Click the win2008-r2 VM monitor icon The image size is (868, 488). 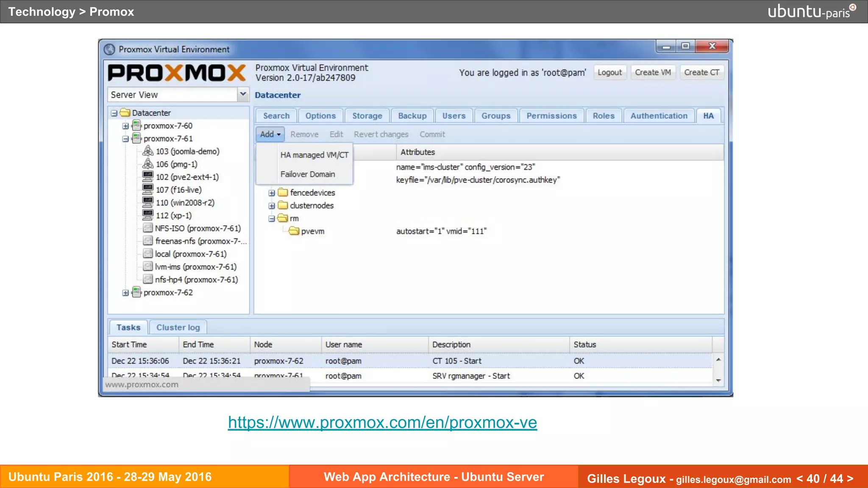(x=148, y=202)
